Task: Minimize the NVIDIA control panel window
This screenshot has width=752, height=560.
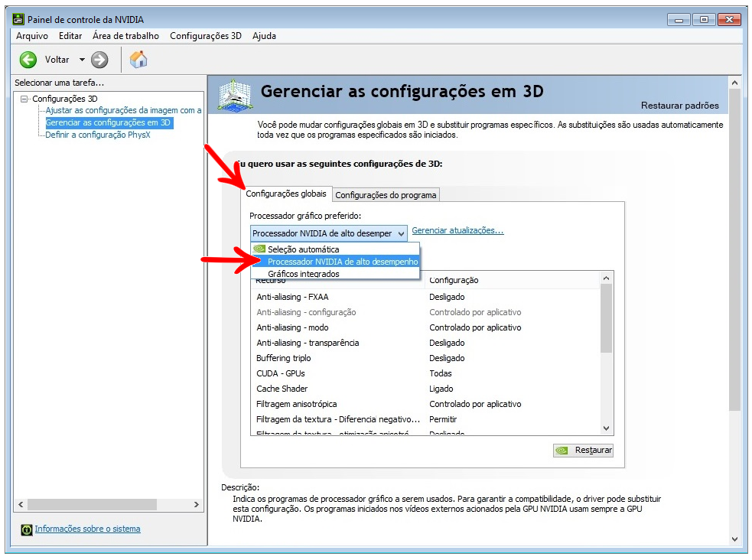Action: [679, 20]
